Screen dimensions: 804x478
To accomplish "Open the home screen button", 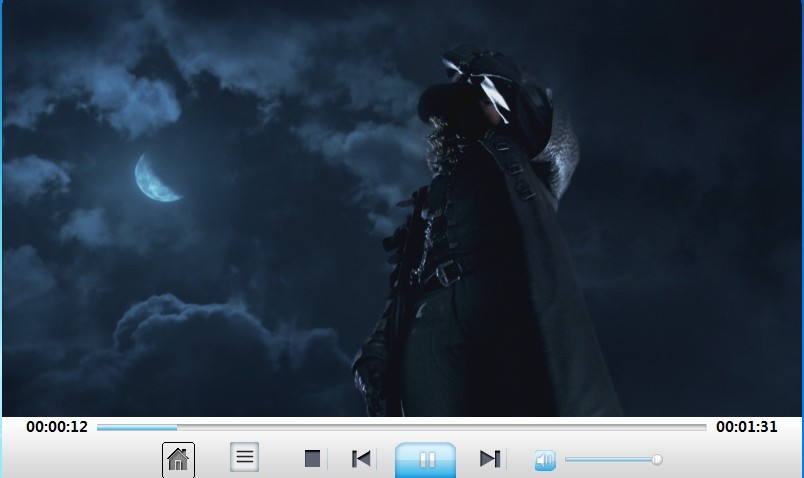I will point(178,460).
